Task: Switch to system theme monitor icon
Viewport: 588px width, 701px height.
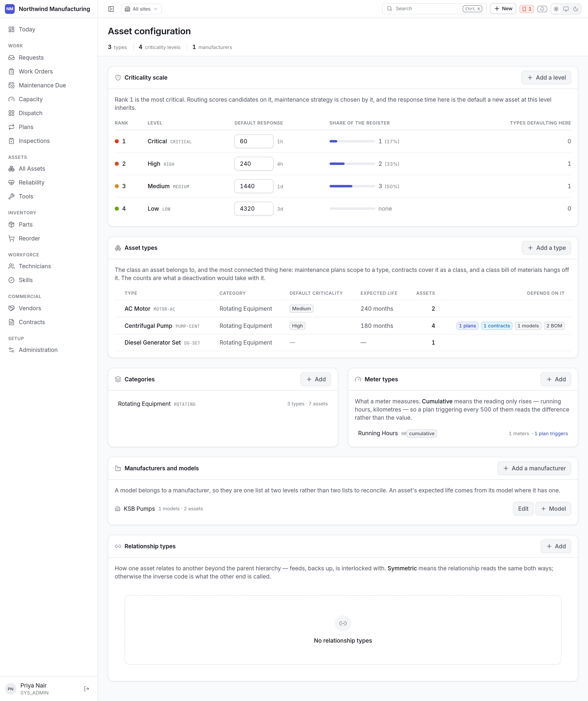Action: (x=566, y=9)
